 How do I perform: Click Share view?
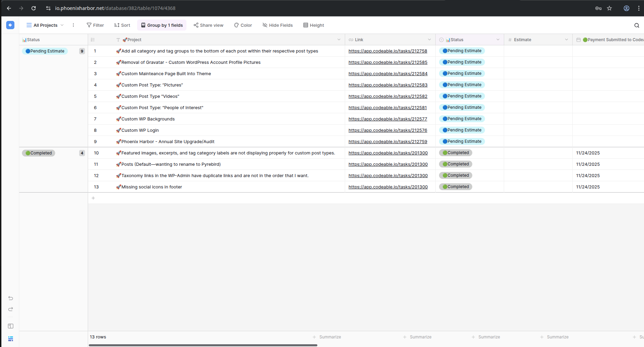tap(208, 25)
